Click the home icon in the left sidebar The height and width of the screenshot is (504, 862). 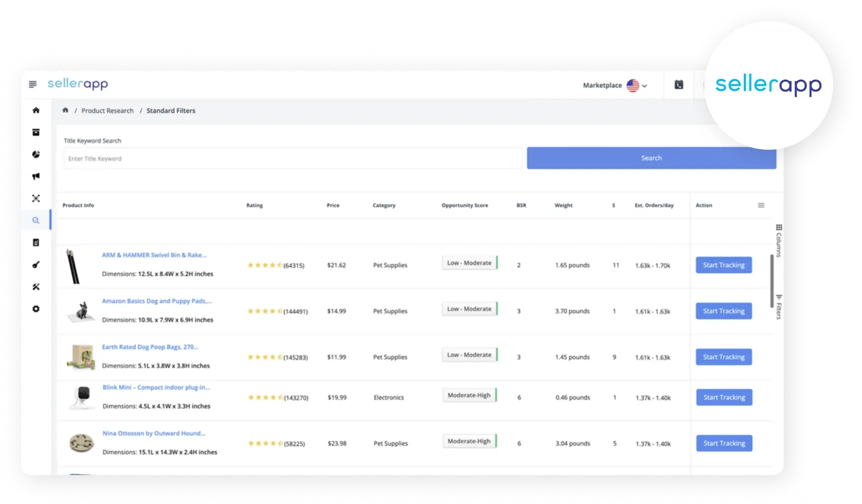click(x=36, y=110)
